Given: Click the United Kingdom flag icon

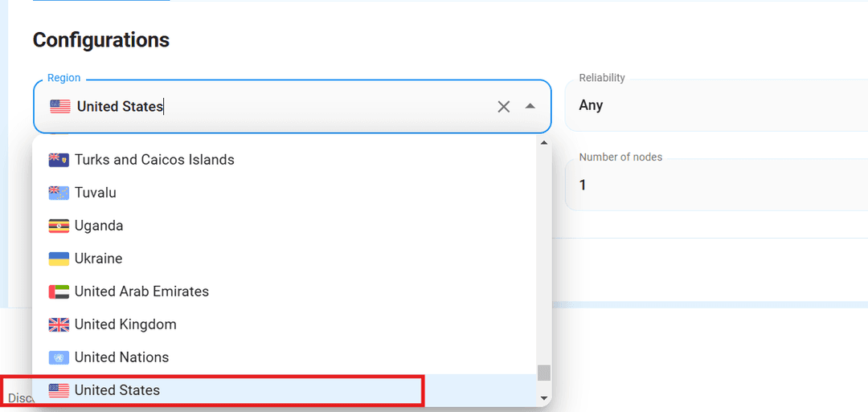Looking at the screenshot, I should click(x=59, y=324).
